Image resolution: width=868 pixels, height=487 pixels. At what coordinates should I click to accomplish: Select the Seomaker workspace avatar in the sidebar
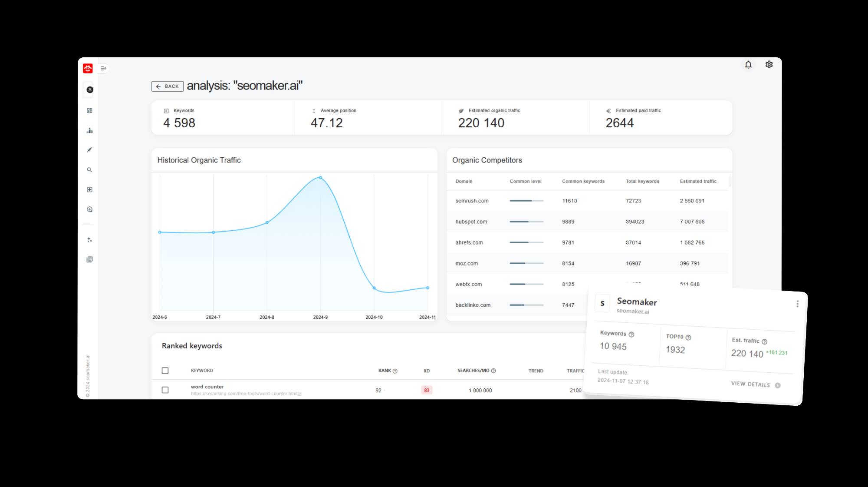(89, 90)
